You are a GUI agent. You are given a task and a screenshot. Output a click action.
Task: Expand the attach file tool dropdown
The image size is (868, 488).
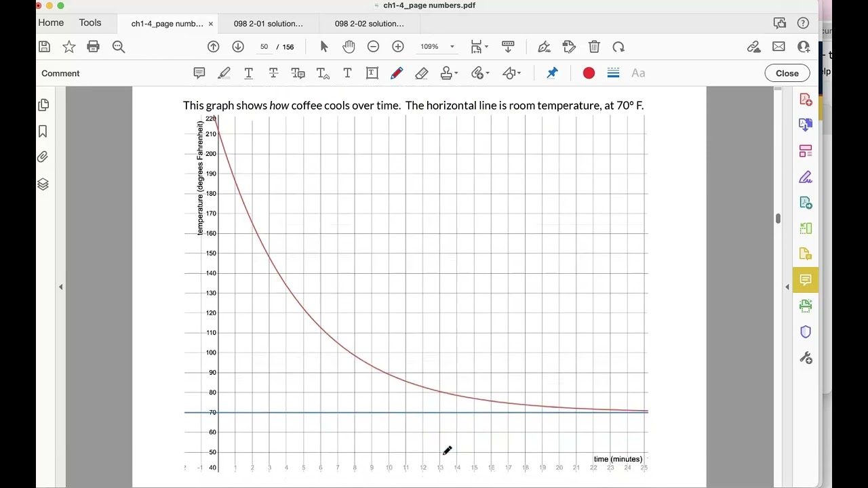click(480, 73)
